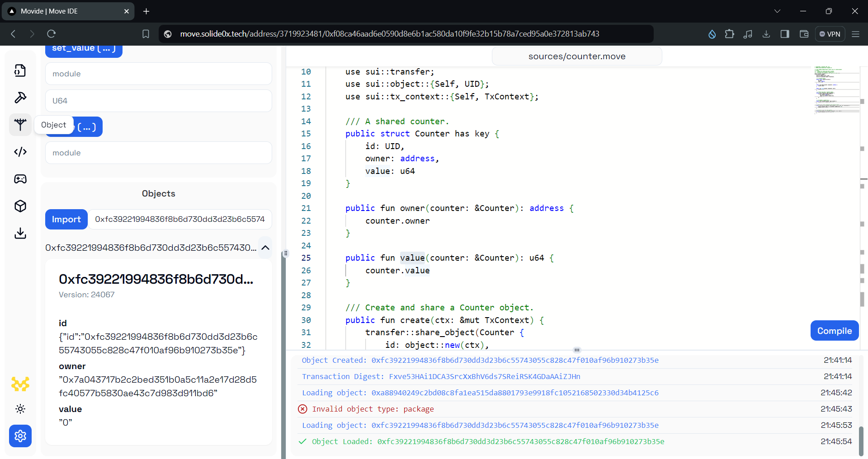Toggle the browser sidebar panel icon

click(785, 33)
